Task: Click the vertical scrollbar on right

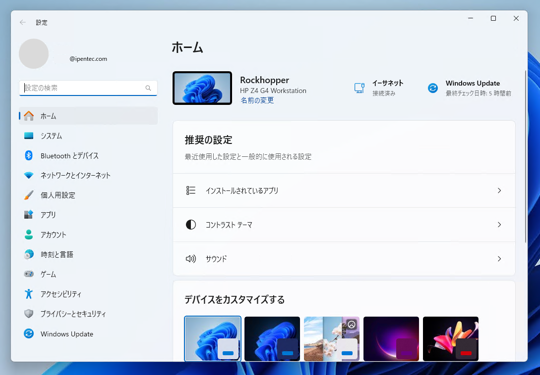Action: [x=525, y=157]
